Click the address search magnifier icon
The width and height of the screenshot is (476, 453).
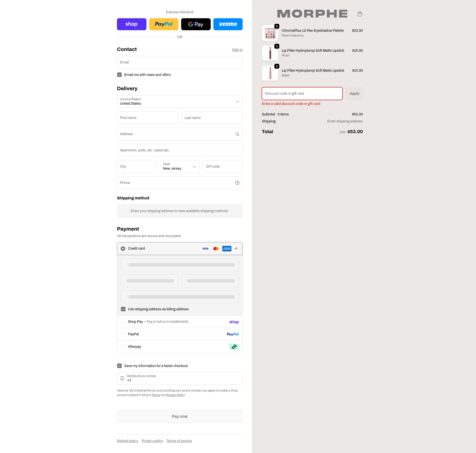pyautogui.click(x=237, y=134)
